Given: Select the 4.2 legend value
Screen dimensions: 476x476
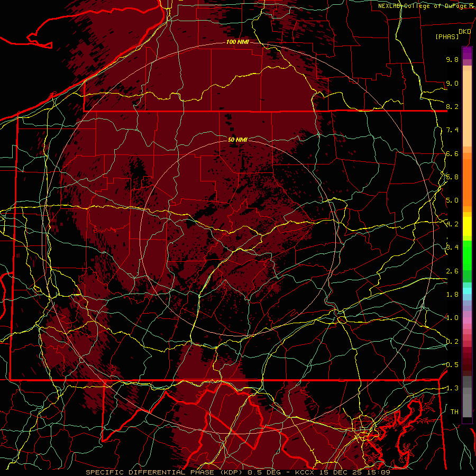Looking at the screenshot, I should (x=452, y=224).
